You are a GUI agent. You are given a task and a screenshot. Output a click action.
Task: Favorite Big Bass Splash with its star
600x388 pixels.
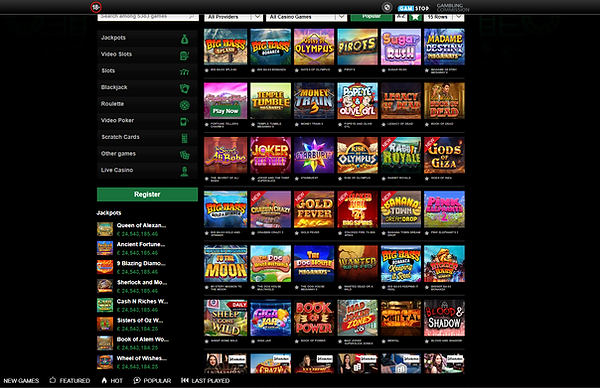click(x=207, y=70)
